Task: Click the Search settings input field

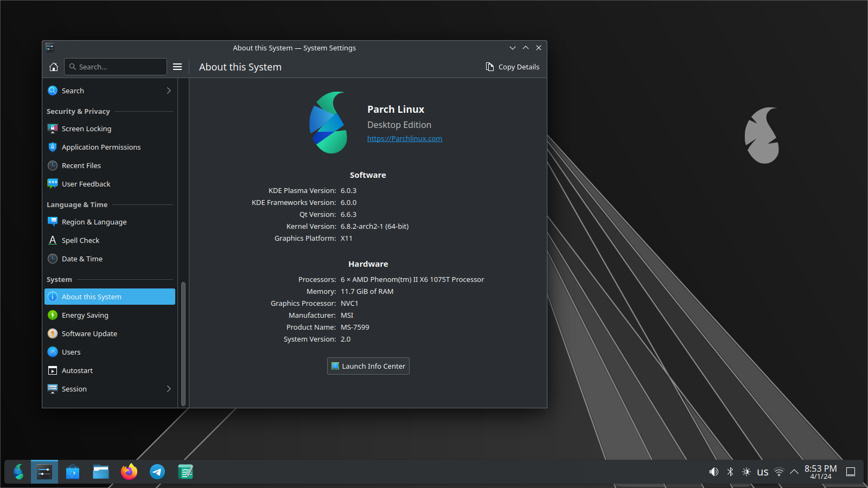Action: pos(116,67)
